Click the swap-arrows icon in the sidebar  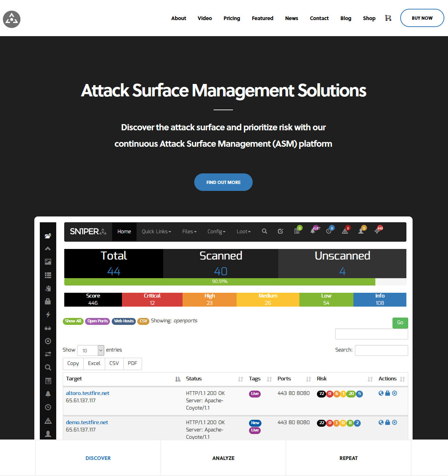point(48,354)
